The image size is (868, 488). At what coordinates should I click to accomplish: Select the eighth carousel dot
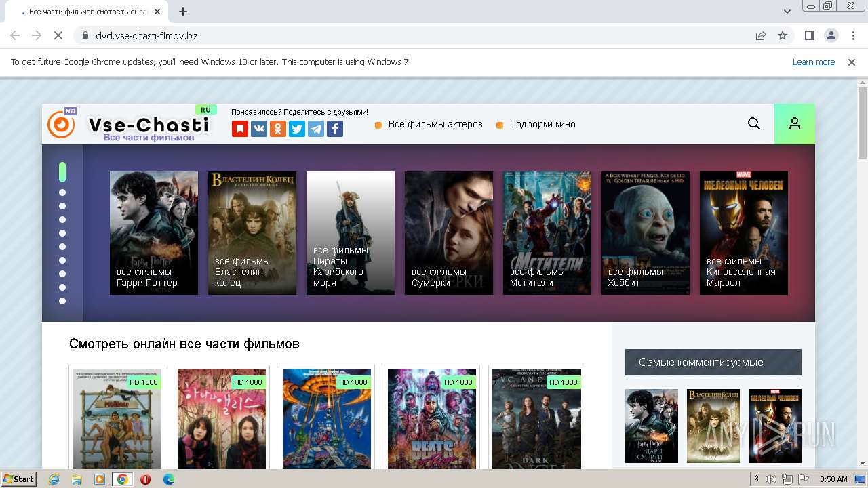tap(62, 274)
